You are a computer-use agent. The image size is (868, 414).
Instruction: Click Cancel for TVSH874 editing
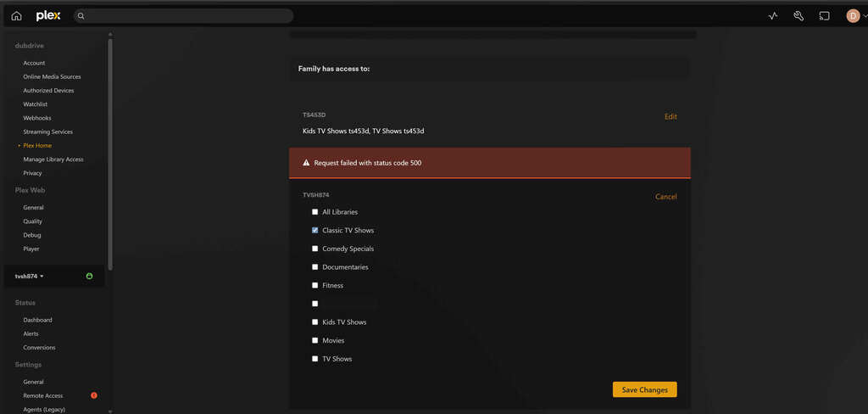666,197
